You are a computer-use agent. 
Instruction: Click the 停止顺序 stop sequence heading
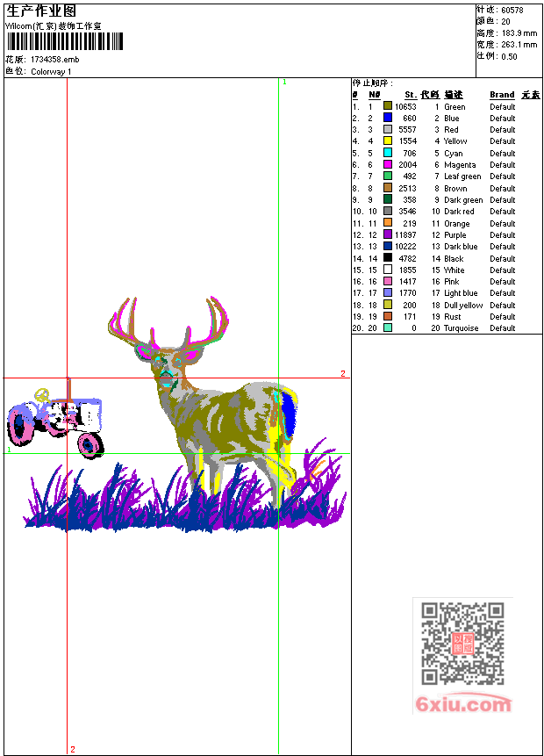(372, 83)
